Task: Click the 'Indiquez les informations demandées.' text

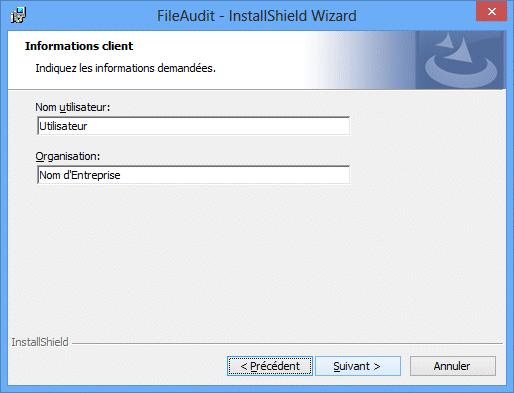Action: (x=126, y=68)
